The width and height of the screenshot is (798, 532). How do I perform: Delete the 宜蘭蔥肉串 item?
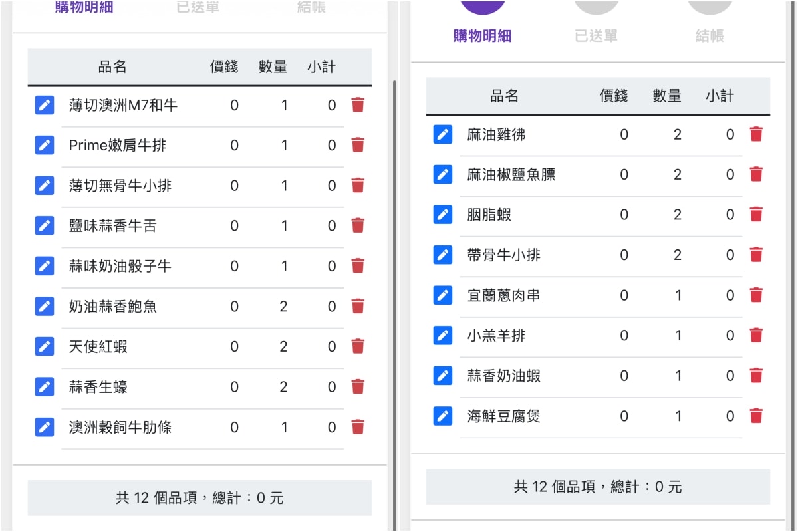756,295
